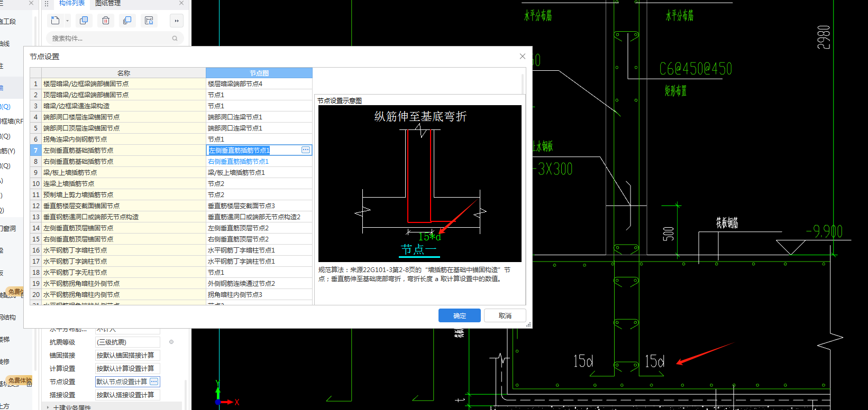Select row 16 水平钢筋丁字暗柱节点

(x=123, y=250)
